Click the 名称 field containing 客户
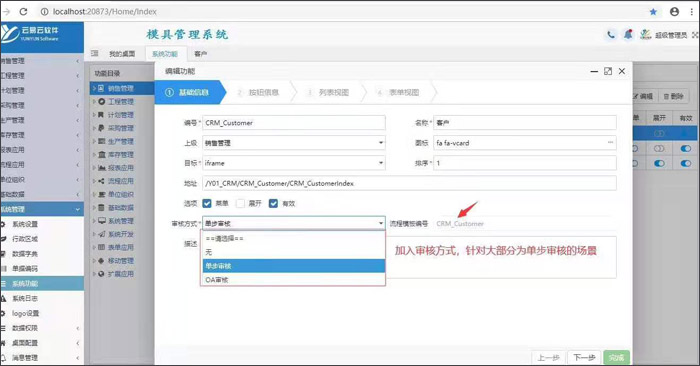This screenshot has height=366, width=700. point(525,123)
